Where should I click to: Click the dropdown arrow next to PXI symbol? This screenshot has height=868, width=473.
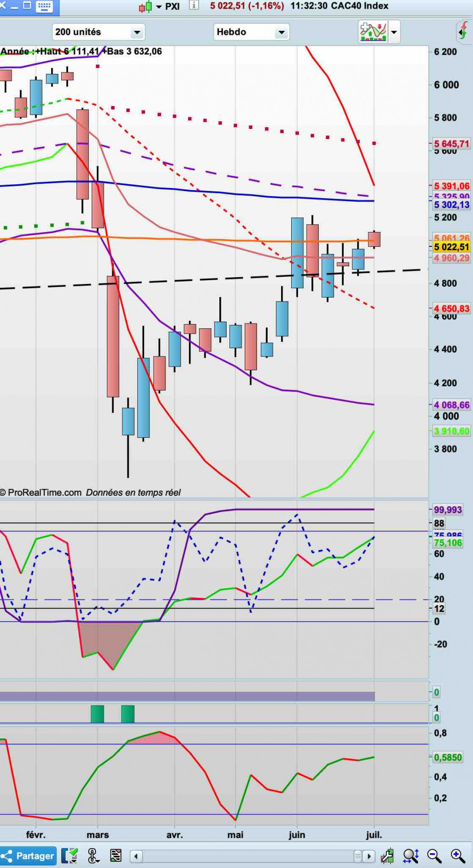coord(159,7)
